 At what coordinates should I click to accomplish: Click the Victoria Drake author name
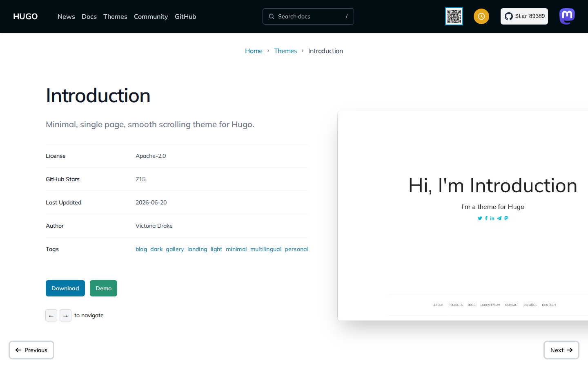154,226
